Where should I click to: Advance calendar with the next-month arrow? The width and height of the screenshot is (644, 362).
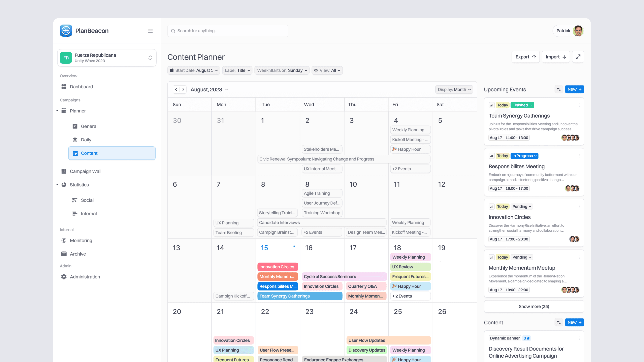pyautogui.click(x=183, y=89)
